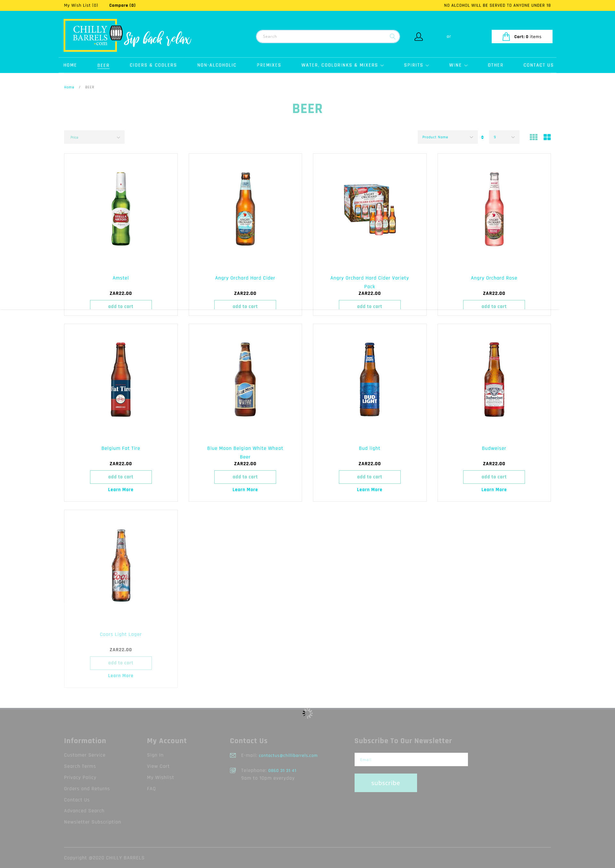Screen dimensions: 615x868
Task: Open Non-Alcoholic category
Action: (217, 65)
